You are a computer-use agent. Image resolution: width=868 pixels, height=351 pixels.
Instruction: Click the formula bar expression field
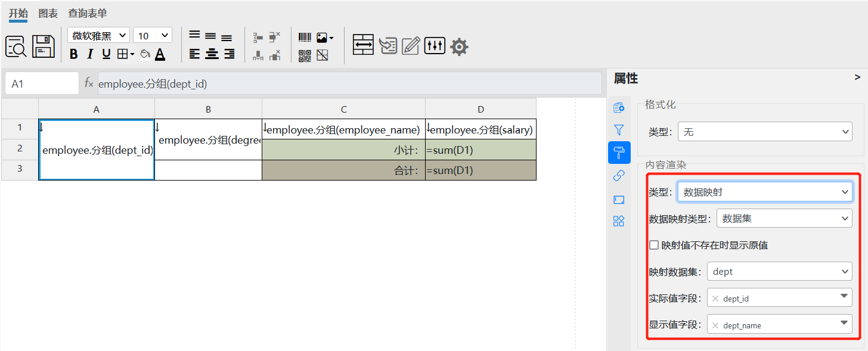tap(349, 83)
